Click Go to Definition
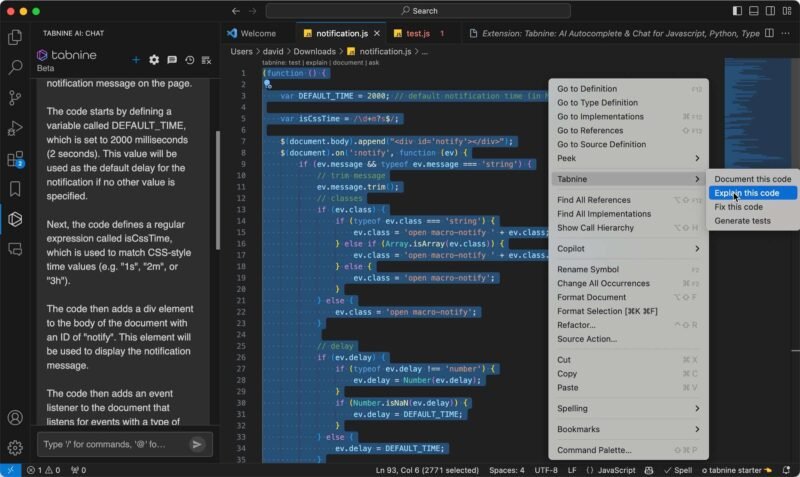The height and width of the screenshot is (477, 800). [628, 89]
